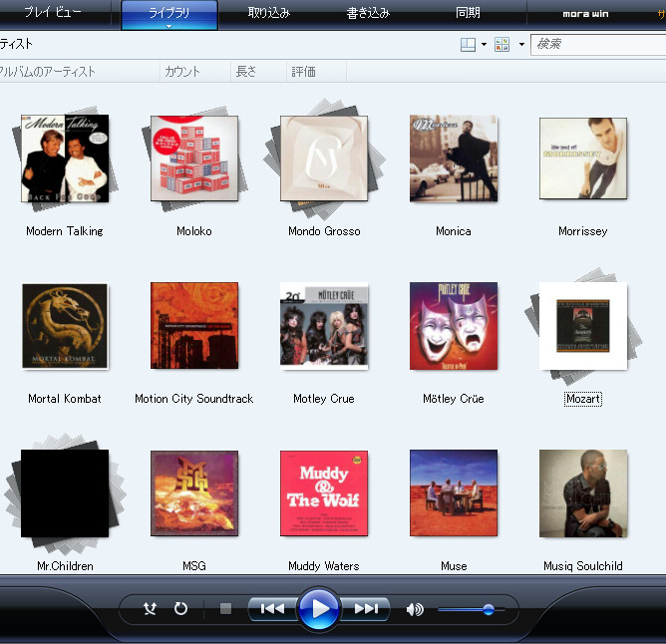Click the Musiq Soulchild label
This screenshot has height=644, width=666.
click(583, 566)
